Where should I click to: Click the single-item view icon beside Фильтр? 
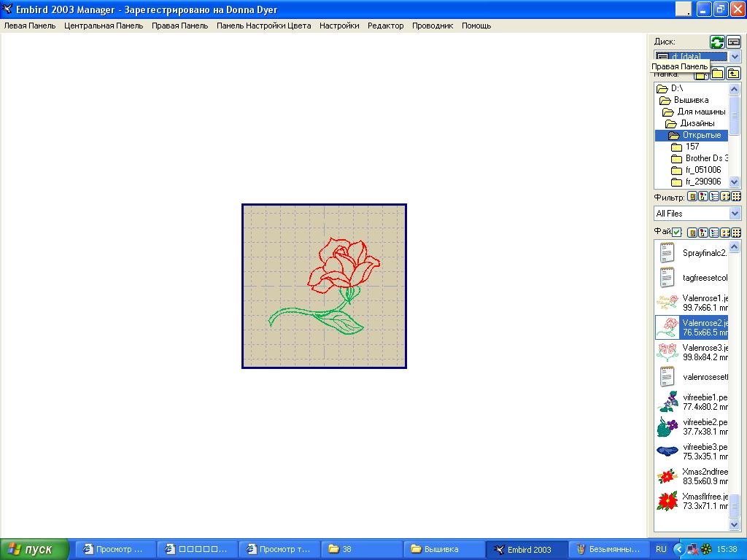(x=692, y=196)
